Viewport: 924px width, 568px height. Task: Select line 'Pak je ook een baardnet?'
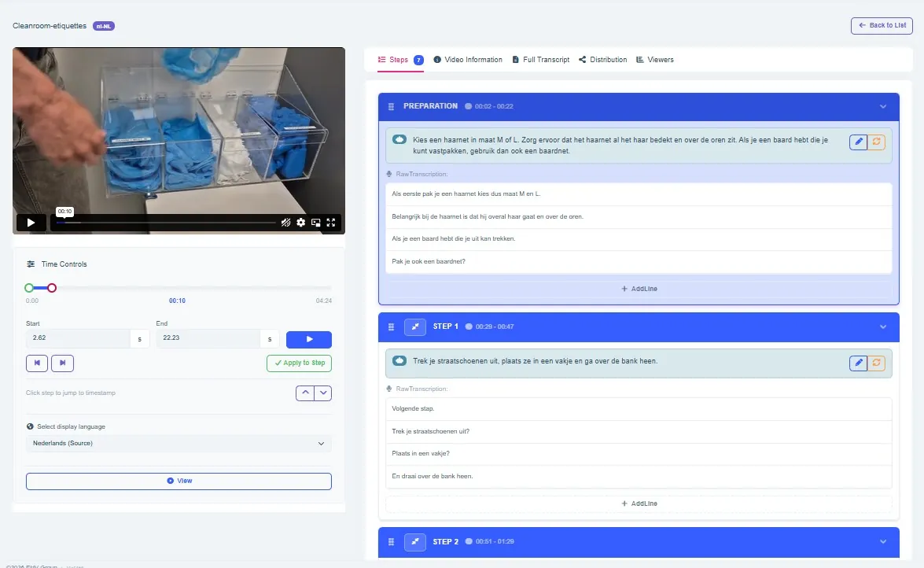[x=639, y=261]
